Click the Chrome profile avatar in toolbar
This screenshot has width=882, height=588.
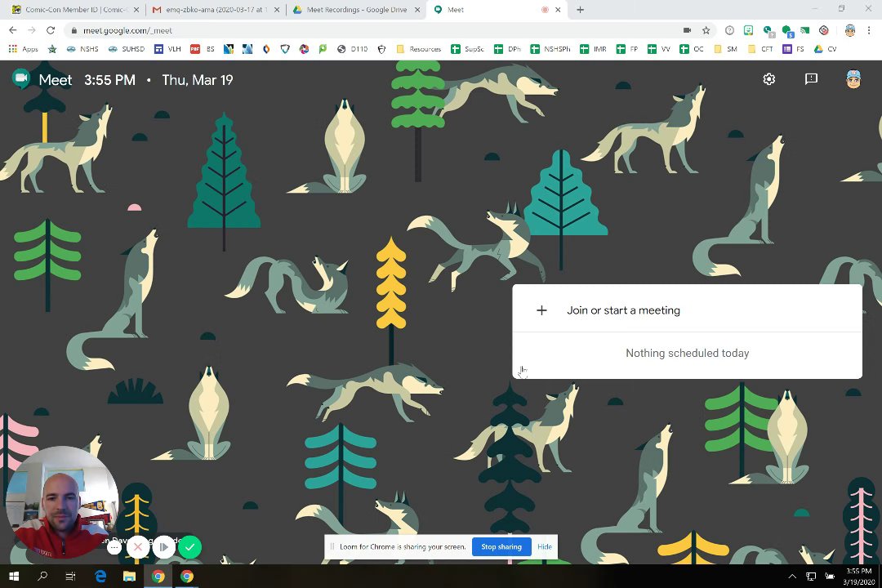point(850,30)
